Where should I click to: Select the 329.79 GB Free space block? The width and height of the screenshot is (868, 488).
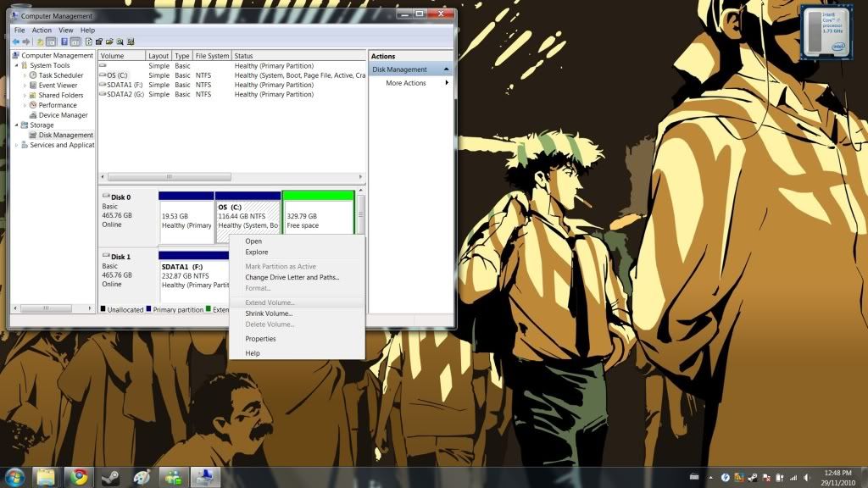click(x=319, y=213)
